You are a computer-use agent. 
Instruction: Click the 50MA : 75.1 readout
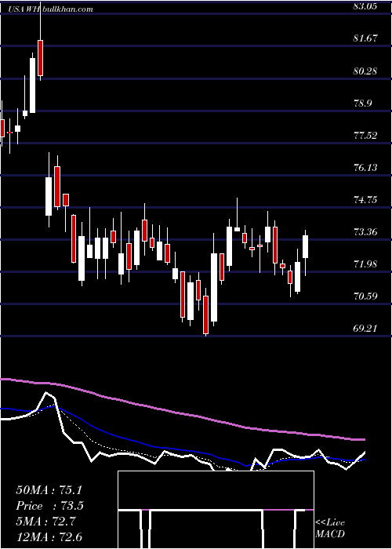coord(49,490)
